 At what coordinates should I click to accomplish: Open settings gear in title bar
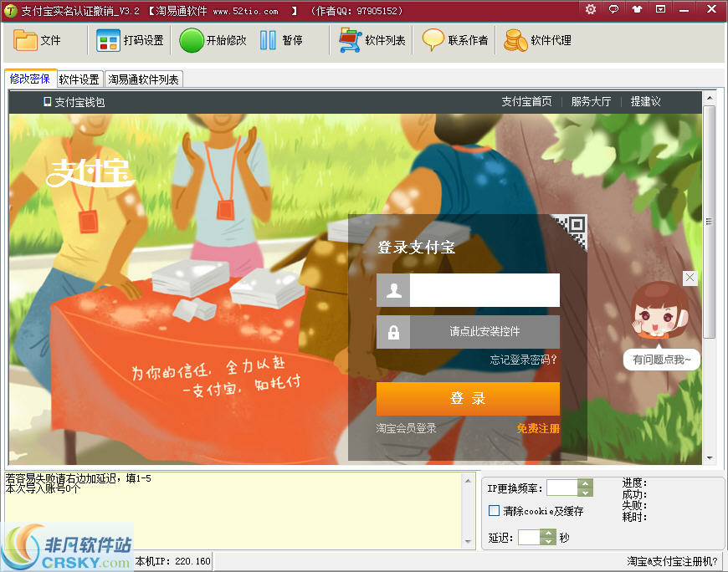[591, 9]
